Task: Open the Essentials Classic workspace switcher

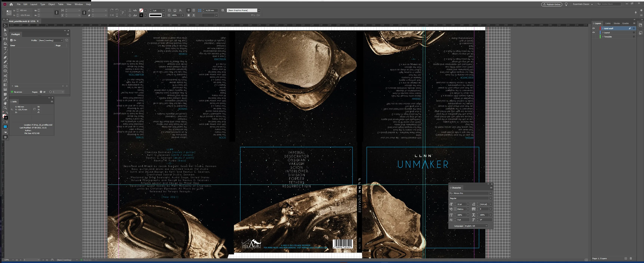Action: [583, 4]
